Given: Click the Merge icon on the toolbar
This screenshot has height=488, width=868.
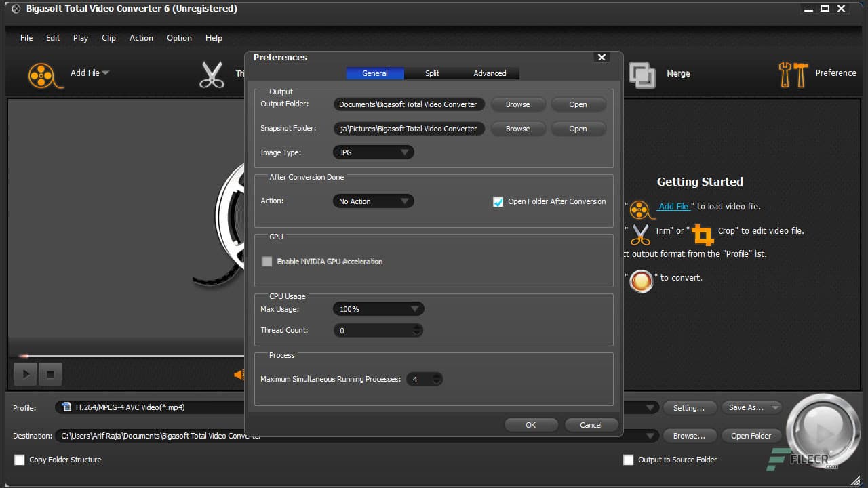Looking at the screenshot, I should coord(642,75).
